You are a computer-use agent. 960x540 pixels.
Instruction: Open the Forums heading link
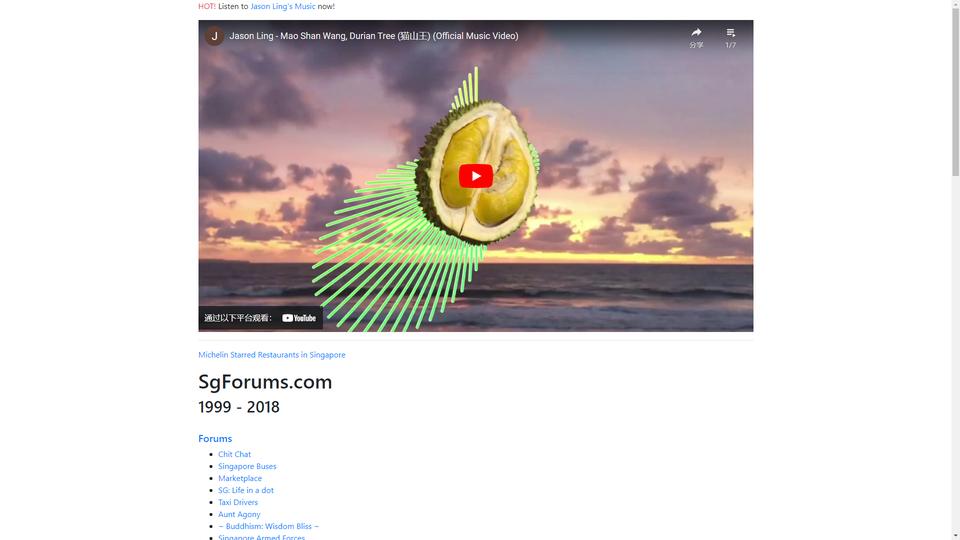tap(215, 438)
